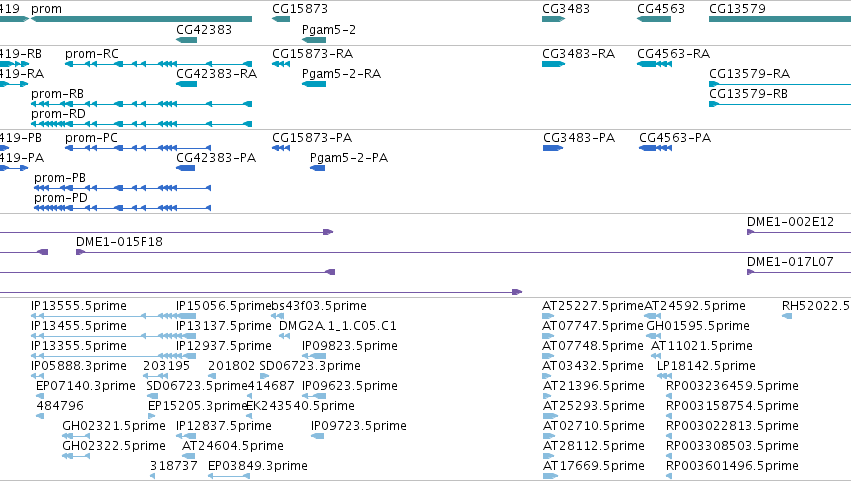This screenshot has height=481, width=851.
Task: Click the GH01595.5prime EST label
Action: click(698, 326)
